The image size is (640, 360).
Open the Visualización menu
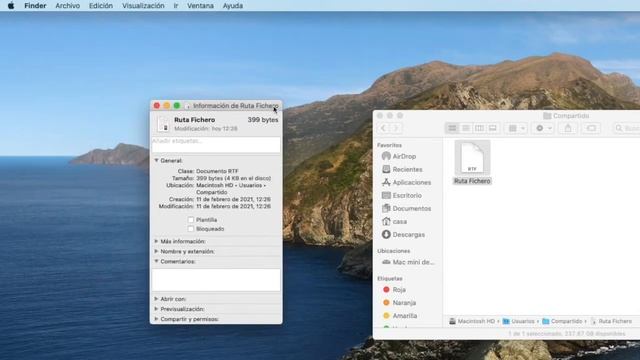pos(143,6)
